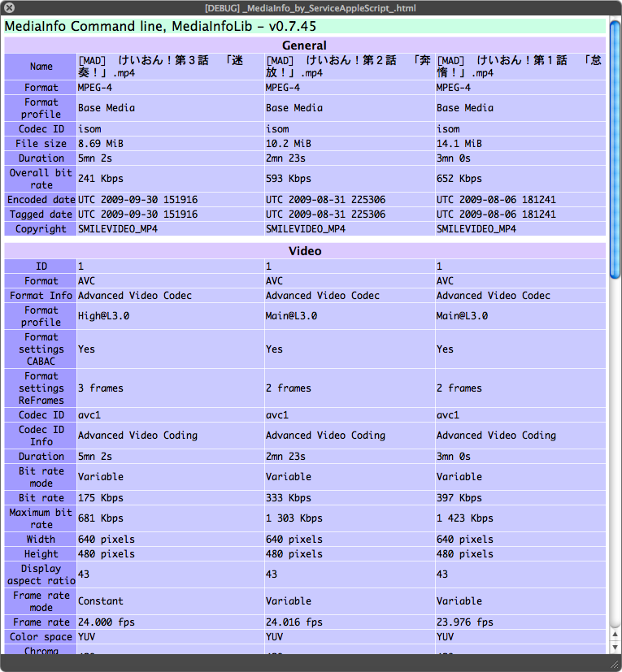Select the 241 Kbps overall bit rate
The height and width of the screenshot is (672, 622).
click(x=100, y=179)
